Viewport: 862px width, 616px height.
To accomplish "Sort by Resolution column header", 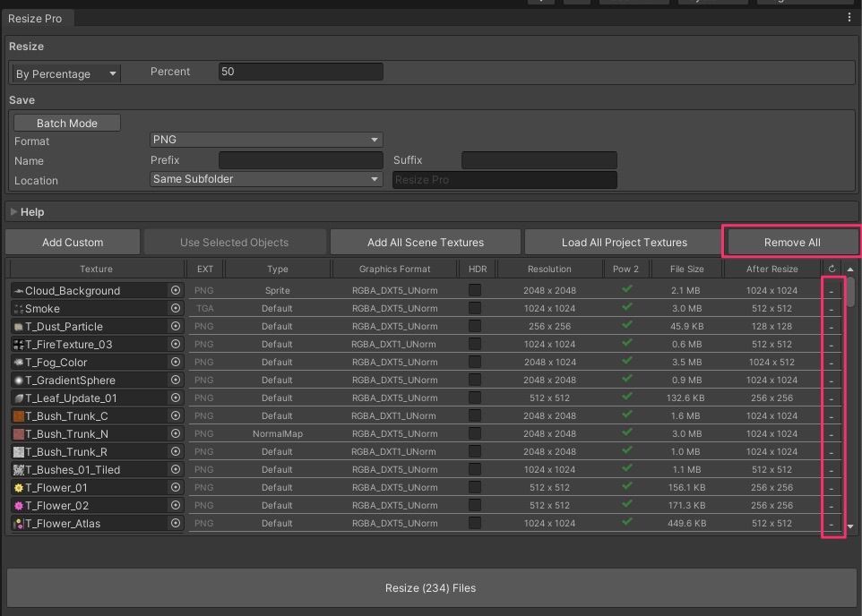I will click(x=549, y=269).
